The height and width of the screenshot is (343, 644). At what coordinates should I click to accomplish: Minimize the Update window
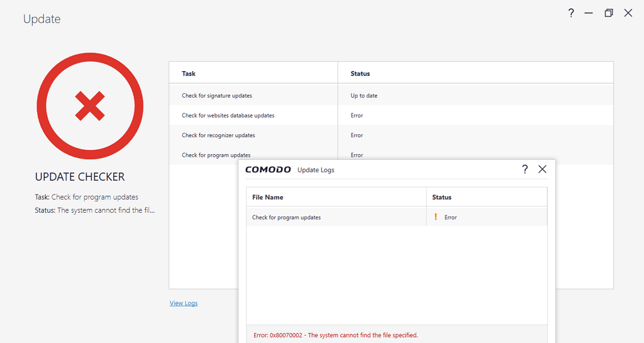[589, 13]
